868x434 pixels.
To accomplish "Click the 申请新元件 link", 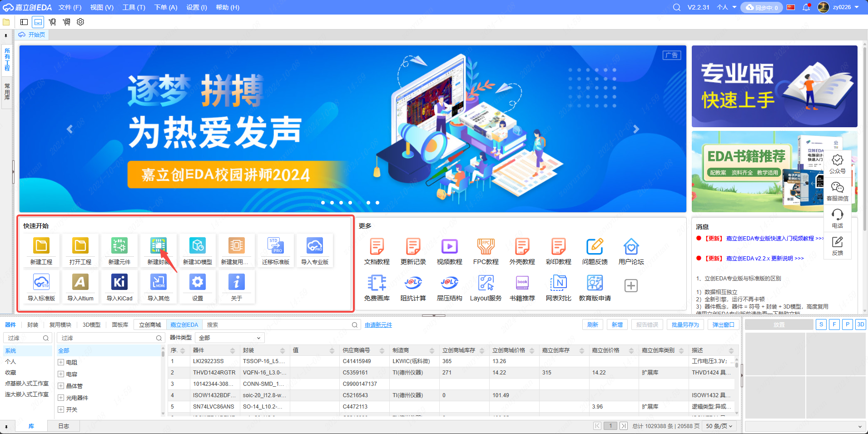I will pos(378,325).
